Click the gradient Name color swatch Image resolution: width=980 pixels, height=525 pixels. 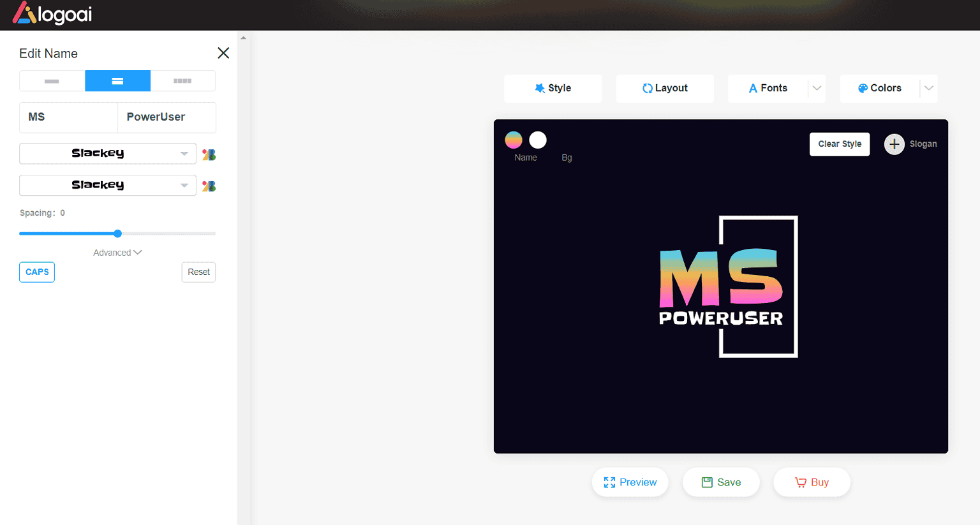tap(514, 140)
